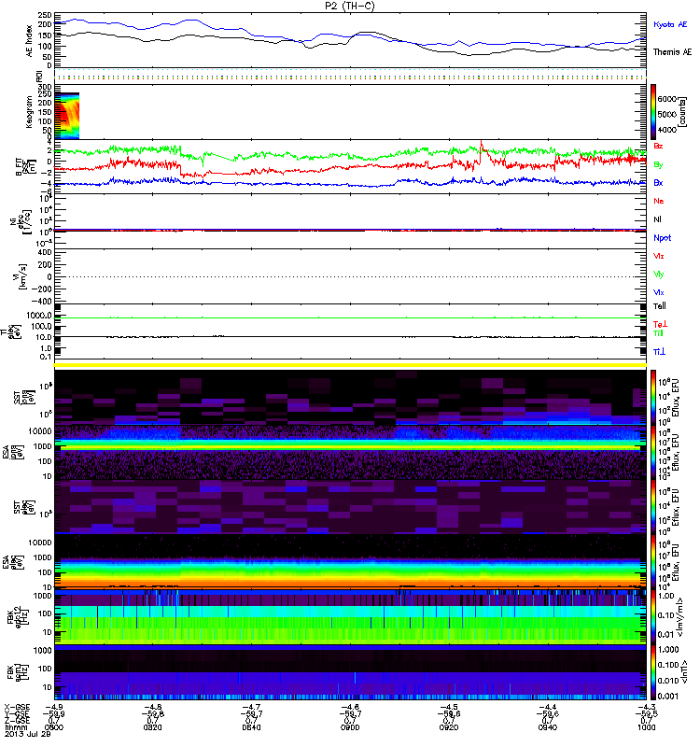Select the blue Ti⊥ legend label
Image resolution: width=700 pixels, height=747 pixels.
click(x=659, y=352)
